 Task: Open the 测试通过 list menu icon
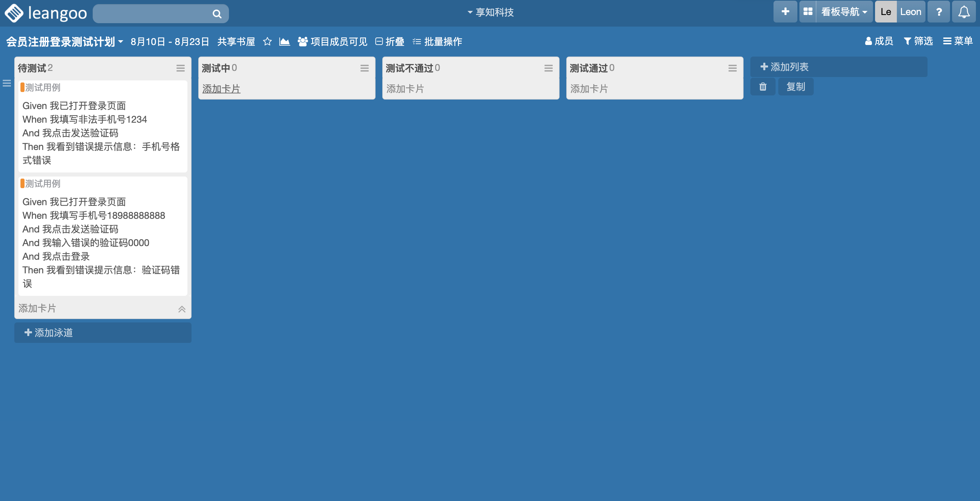732,68
